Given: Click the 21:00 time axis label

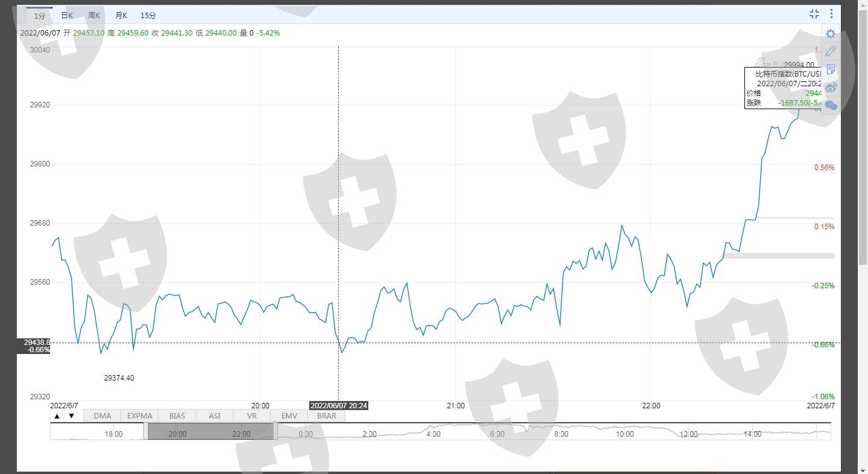Looking at the screenshot, I should tap(456, 406).
